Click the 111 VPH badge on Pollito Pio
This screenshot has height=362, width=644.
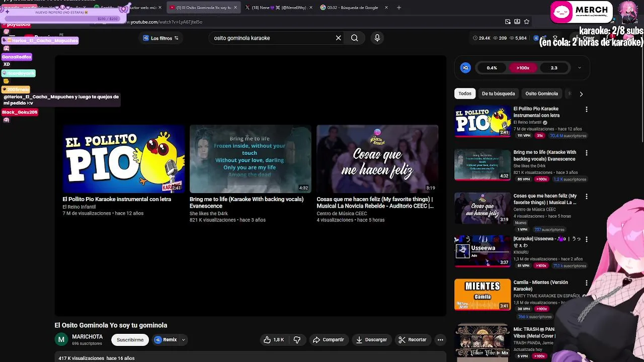tap(524, 136)
